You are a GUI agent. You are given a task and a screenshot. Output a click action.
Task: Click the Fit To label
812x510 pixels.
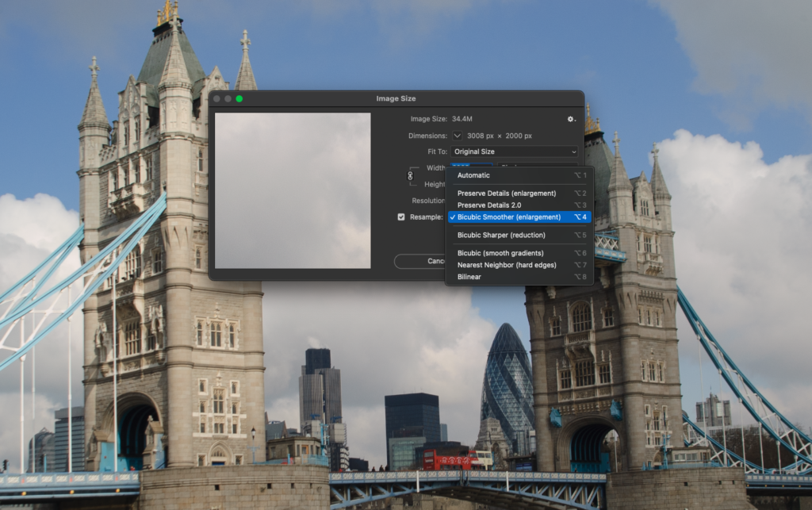point(437,151)
